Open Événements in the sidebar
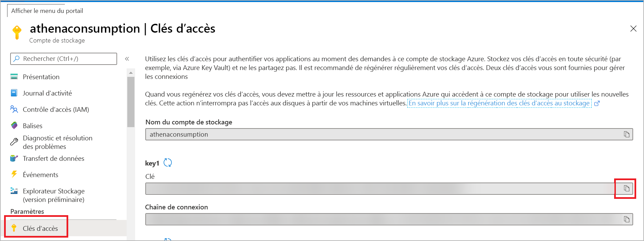This screenshot has height=241, width=644. coord(40,175)
